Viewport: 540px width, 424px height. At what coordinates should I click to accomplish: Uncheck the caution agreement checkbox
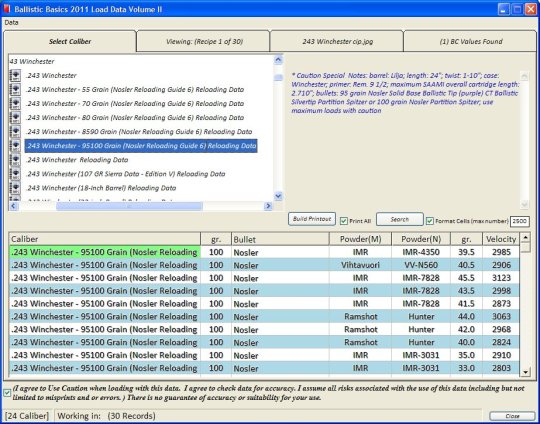click(7, 393)
